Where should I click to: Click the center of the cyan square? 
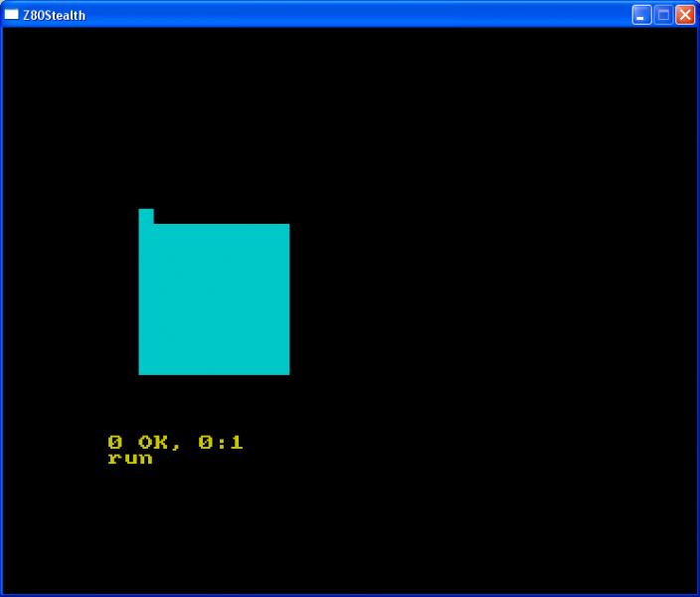[x=214, y=298]
